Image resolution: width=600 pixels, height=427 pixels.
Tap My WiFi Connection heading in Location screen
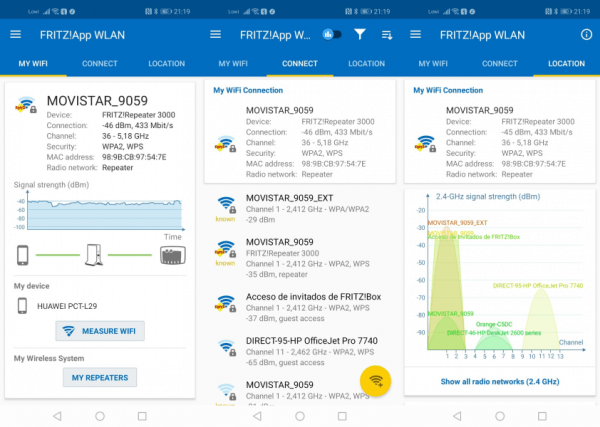tap(448, 90)
